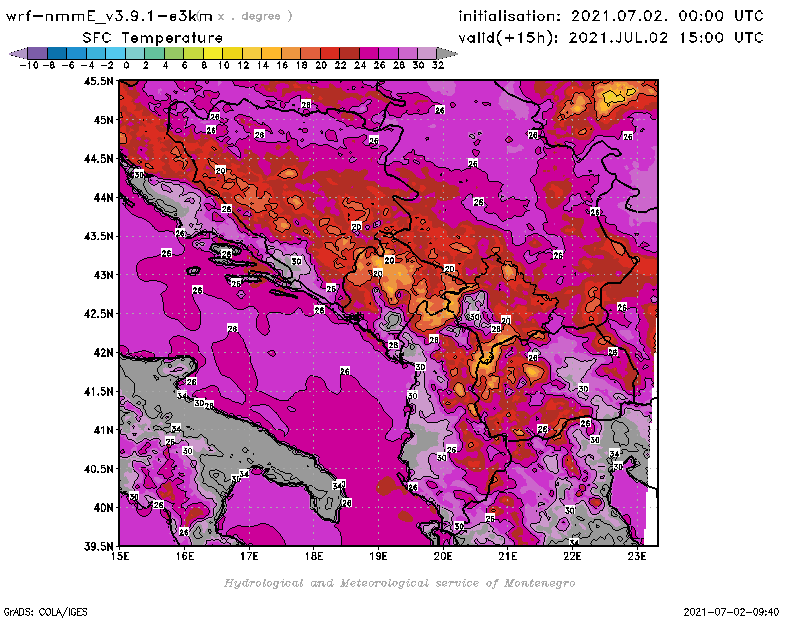Click the latitude axis label 43N
Screen dimensions: 800x618
tap(103, 275)
